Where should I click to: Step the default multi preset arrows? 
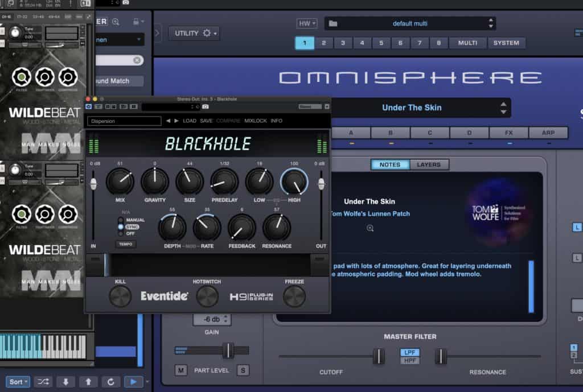[491, 23]
